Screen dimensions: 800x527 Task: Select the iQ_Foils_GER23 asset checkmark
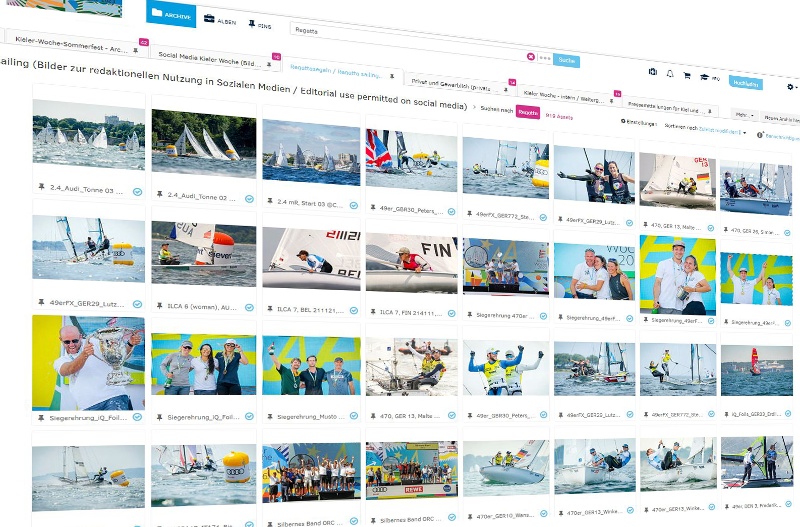pyautogui.click(x=788, y=414)
